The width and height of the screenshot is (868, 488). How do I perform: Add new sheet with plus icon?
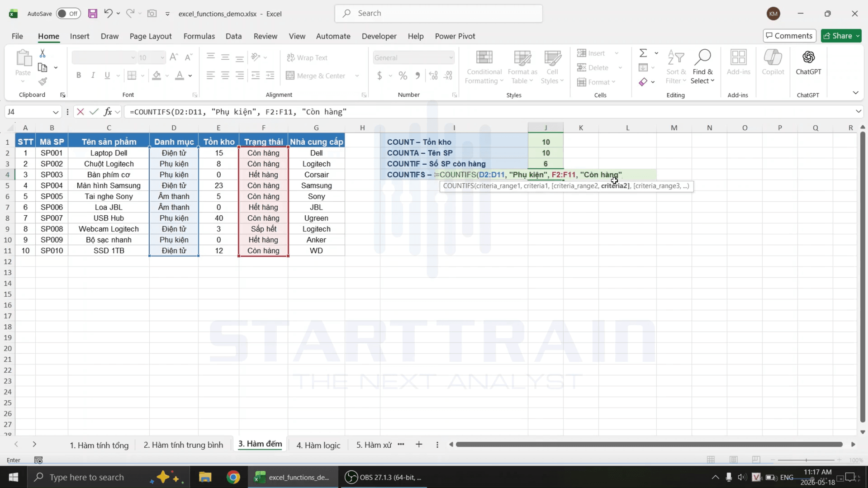[x=419, y=445]
